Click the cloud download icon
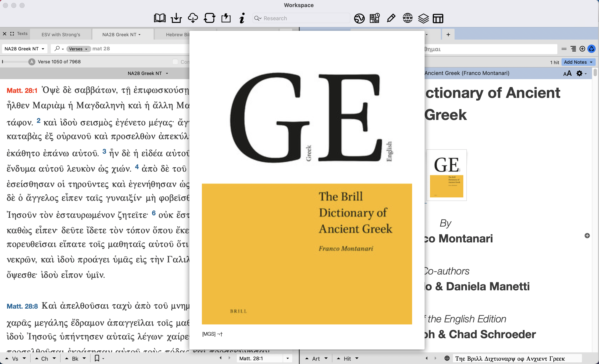The width and height of the screenshot is (599, 364). tap(193, 18)
